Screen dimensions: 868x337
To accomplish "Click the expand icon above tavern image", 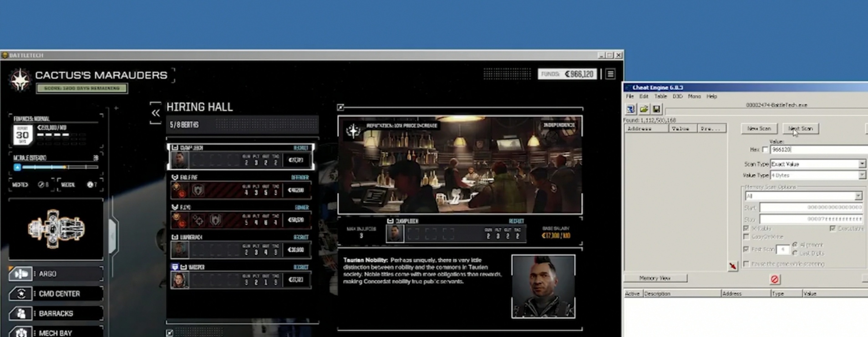I will (x=340, y=107).
